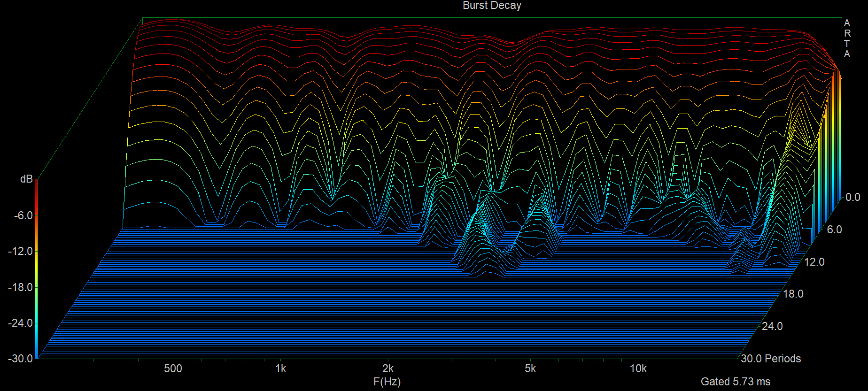Click the 10k frequency tick label
The image size is (868, 391).
coord(638,368)
